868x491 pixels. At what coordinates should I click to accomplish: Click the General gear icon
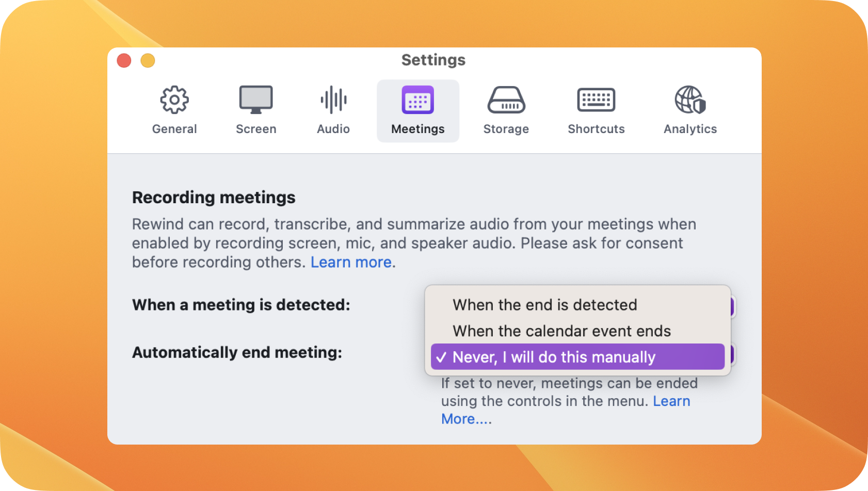tap(174, 100)
